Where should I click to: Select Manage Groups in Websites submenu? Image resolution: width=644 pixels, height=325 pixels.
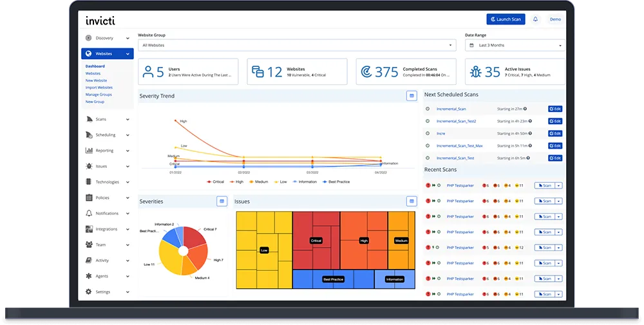pyautogui.click(x=99, y=95)
